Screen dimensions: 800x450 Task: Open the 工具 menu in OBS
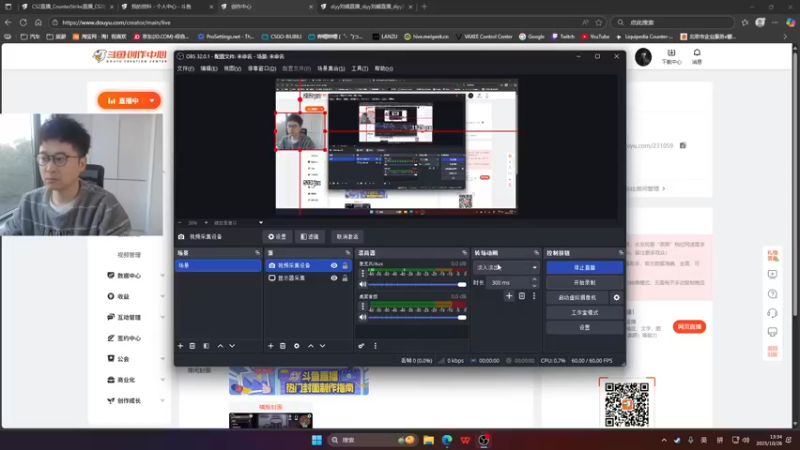tap(360, 68)
